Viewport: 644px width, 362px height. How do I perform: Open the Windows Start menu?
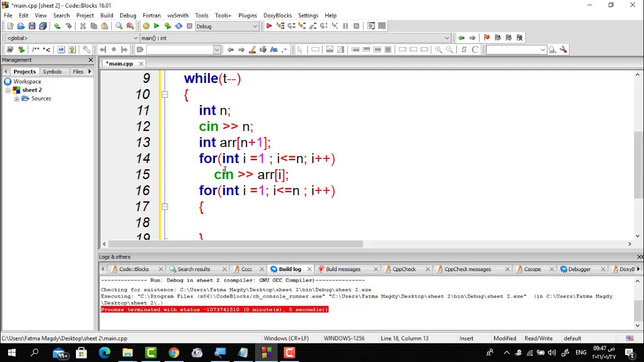click(11, 353)
